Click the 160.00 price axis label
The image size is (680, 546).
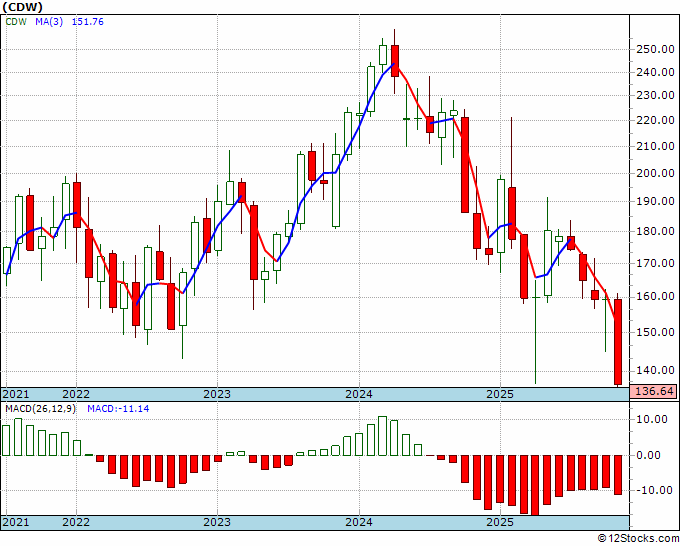click(x=655, y=297)
